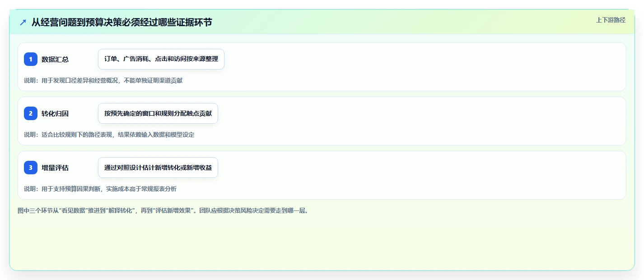Viewport: 644px width, 280px height.
Task: Click the note 用于支持预算因果判断
Action: pyautogui.click(x=100, y=189)
